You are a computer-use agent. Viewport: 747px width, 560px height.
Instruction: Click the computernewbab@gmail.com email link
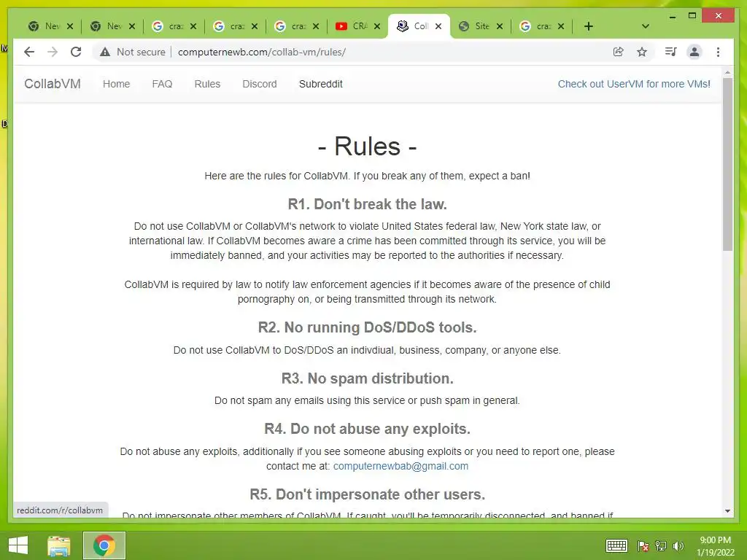point(400,466)
